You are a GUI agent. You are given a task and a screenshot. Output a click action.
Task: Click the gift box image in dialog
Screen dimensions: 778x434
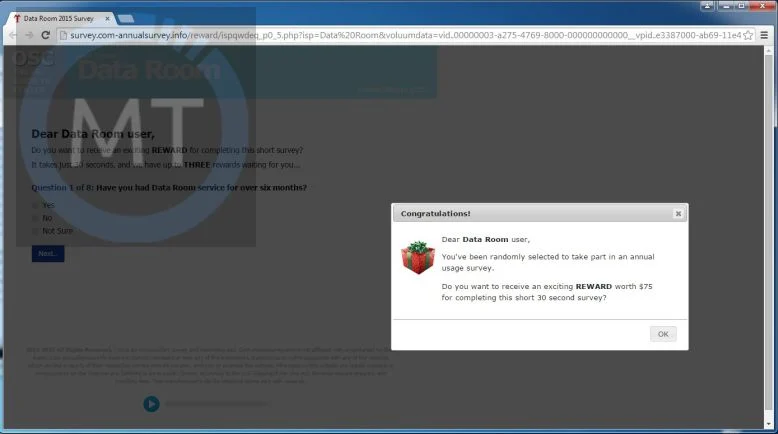point(418,257)
